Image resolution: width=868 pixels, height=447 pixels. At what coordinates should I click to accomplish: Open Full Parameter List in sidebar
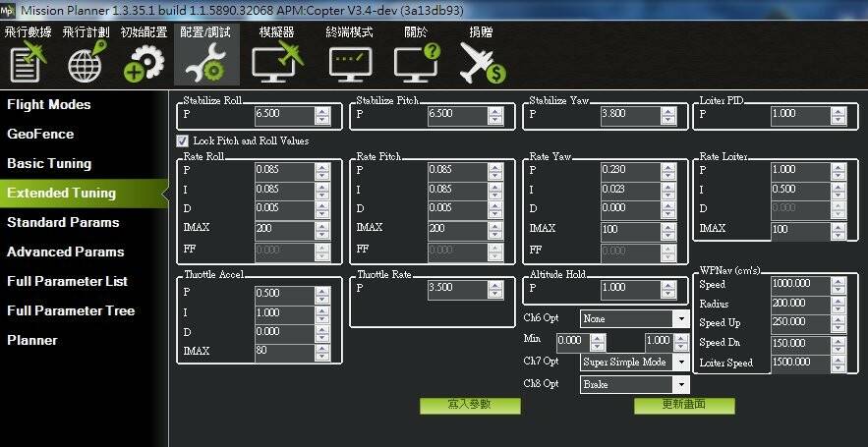pyautogui.click(x=68, y=281)
